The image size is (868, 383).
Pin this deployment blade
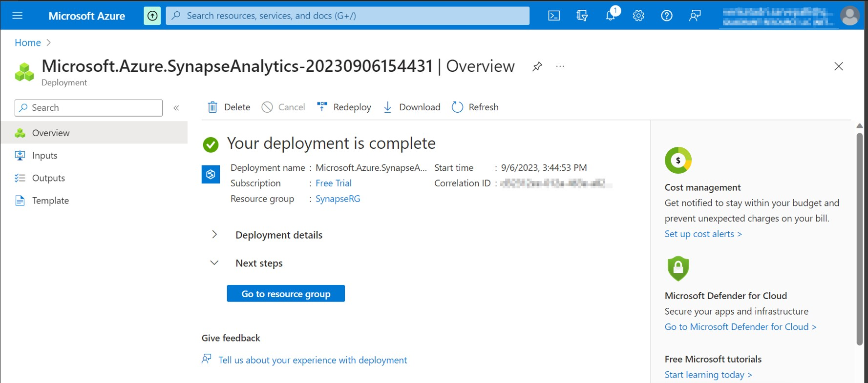click(x=537, y=66)
